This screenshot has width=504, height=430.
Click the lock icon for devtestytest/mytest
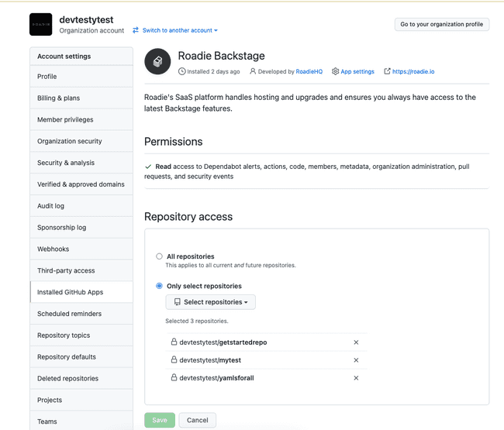tap(174, 359)
